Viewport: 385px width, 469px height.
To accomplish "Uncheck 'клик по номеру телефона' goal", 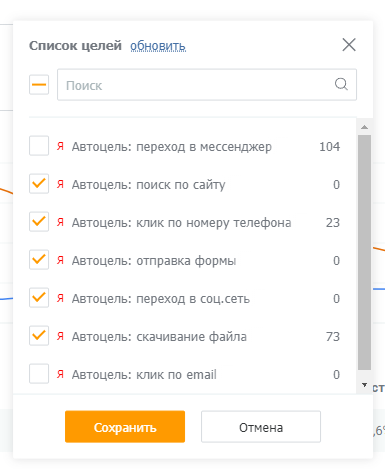I will pyautogui.click(x=39, y=222).
